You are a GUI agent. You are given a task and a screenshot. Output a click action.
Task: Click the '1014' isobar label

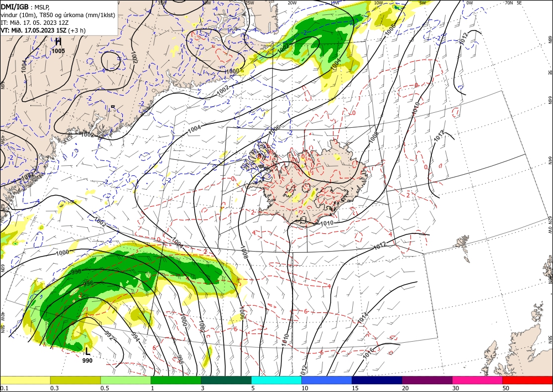363,318
